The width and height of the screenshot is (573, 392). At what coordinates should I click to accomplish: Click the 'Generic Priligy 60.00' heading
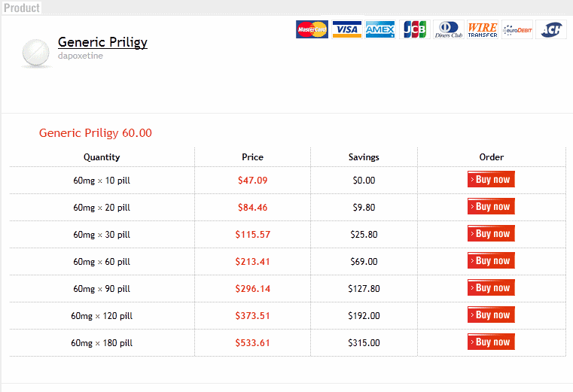tap(96, 133)
